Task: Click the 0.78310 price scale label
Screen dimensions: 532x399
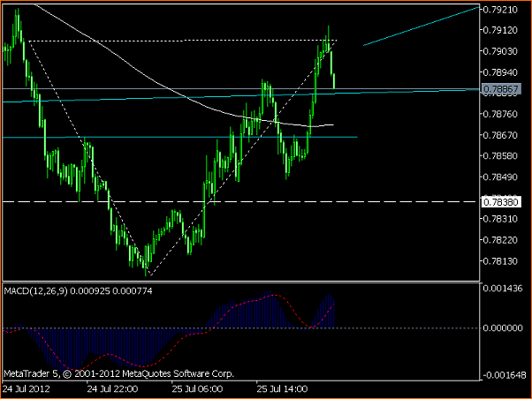Action: click(x=500, y=219)
